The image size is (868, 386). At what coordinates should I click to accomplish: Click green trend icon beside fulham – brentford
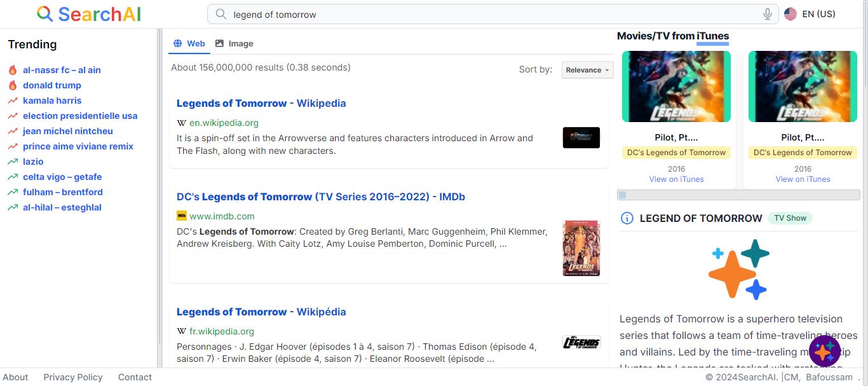click(x=13, y=192)
